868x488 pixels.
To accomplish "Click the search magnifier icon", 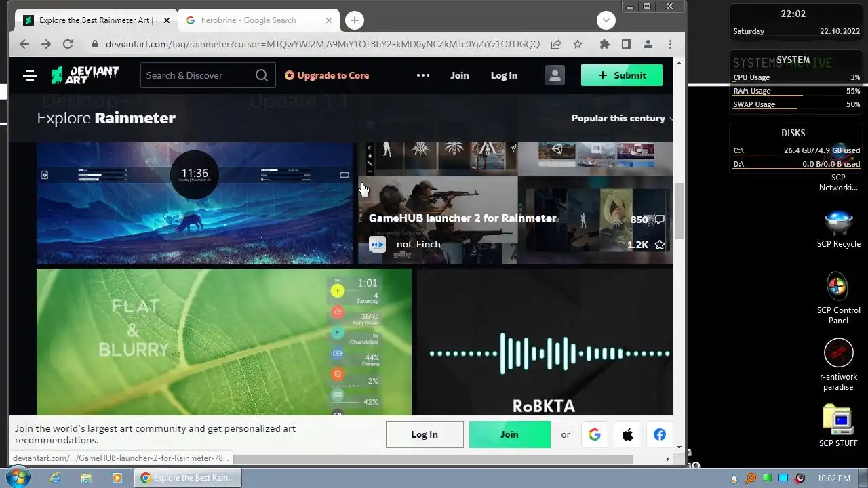I will (262, 75).
